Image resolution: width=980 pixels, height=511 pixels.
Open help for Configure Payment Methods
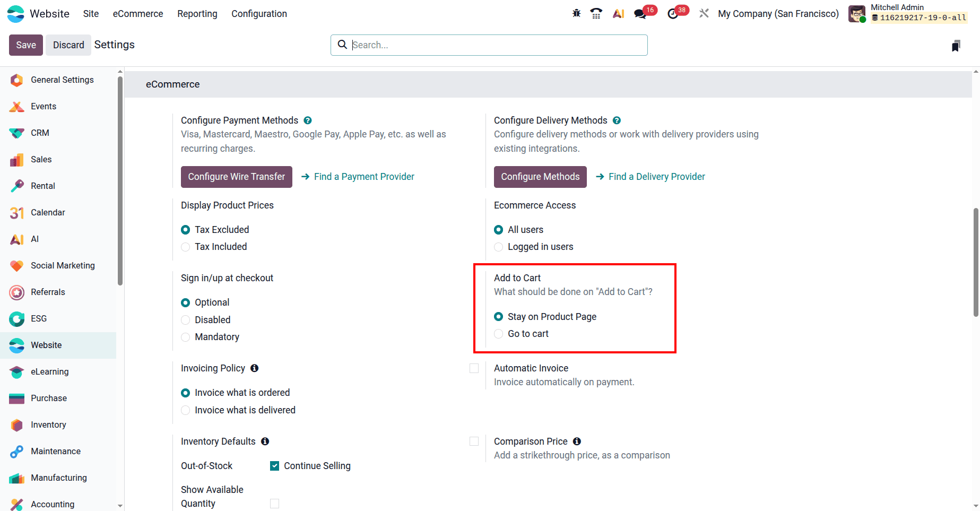point(308,120)
